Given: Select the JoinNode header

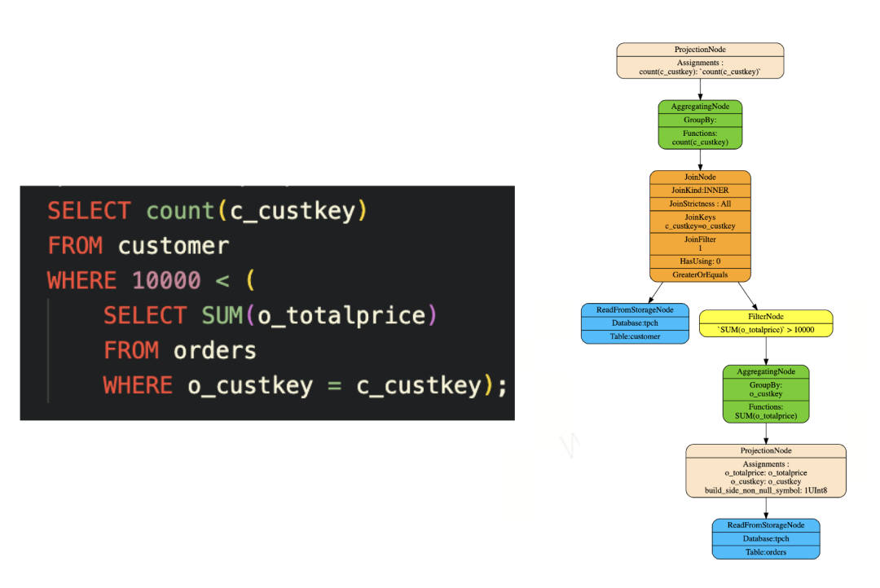Looking at the screenshot, I should (x=700, y=178).
